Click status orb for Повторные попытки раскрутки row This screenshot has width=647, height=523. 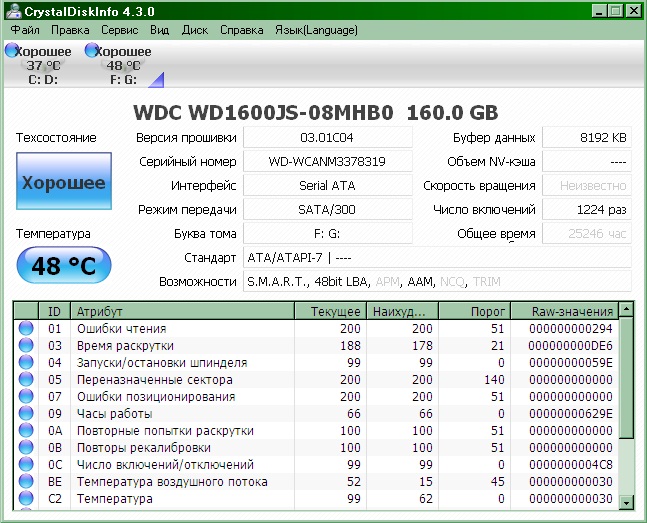coord(26,430)
